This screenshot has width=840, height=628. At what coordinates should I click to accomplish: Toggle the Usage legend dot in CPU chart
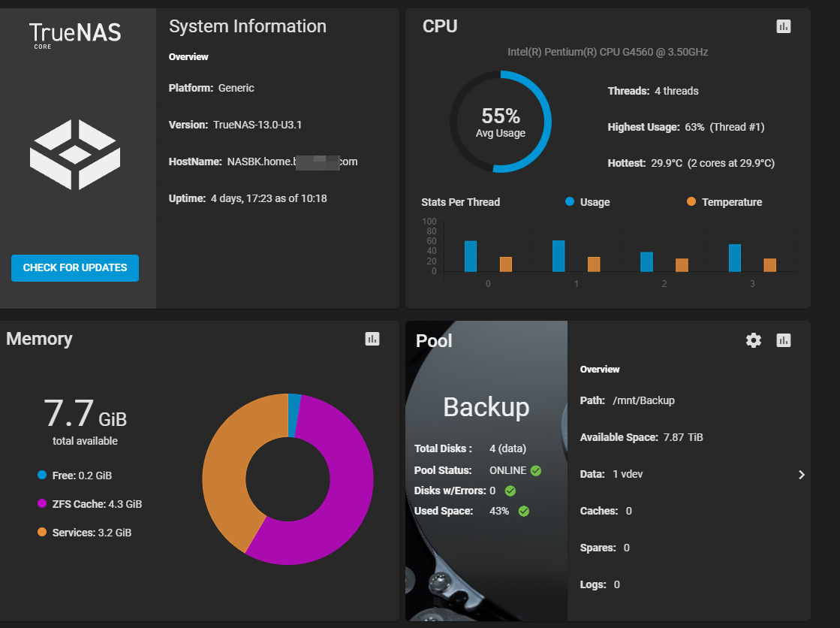[570, 201]
